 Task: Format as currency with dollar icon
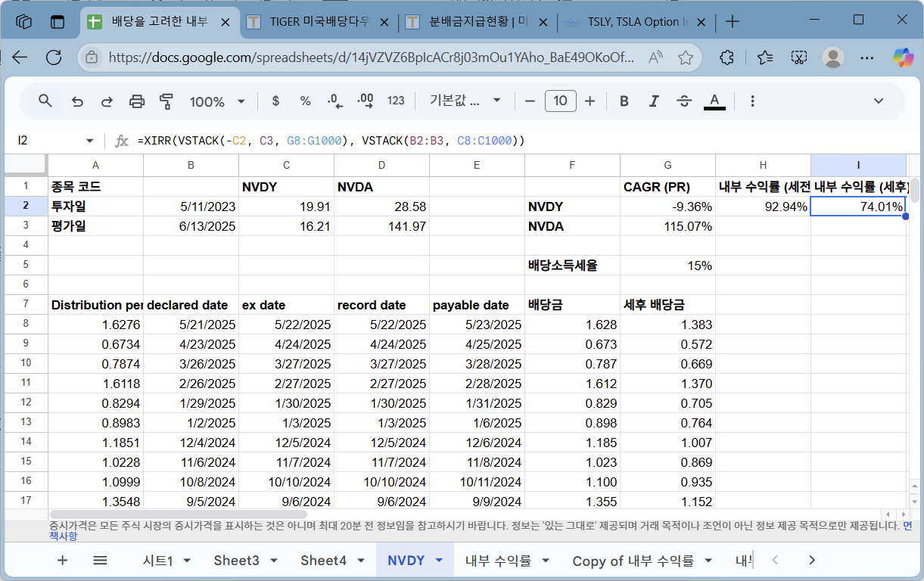pyautogui.click(x=275, y=101)
